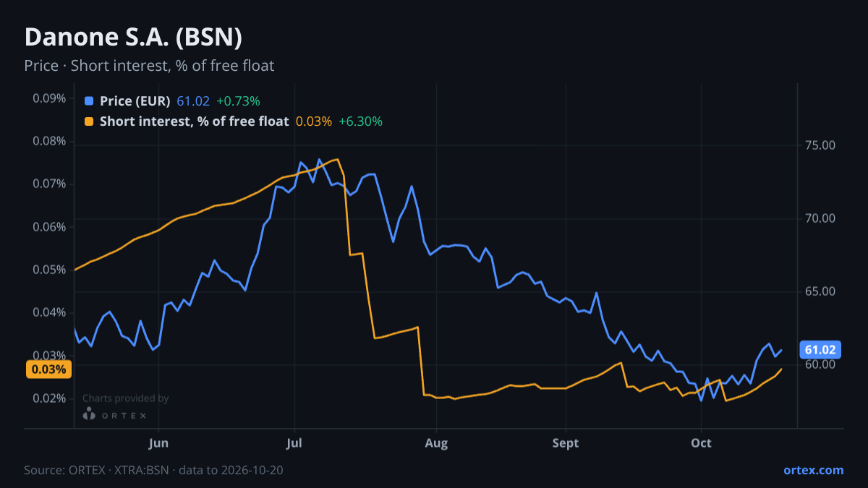Click the Jun label on time axis
The image size is (868, 488).
click(158, 443)
